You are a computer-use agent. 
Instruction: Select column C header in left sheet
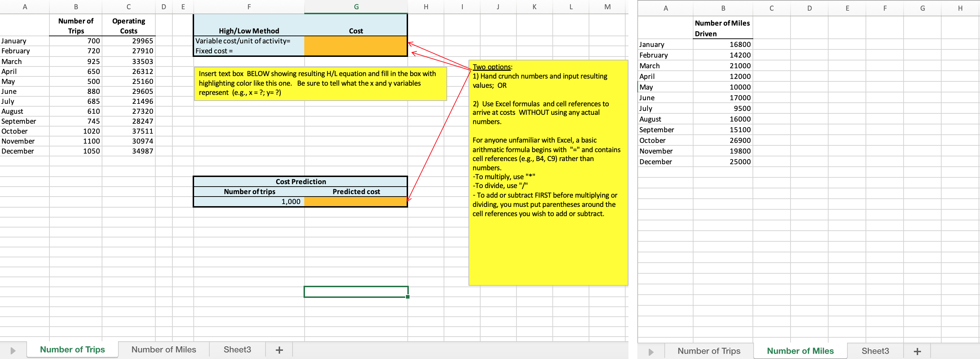click(129, 7)
